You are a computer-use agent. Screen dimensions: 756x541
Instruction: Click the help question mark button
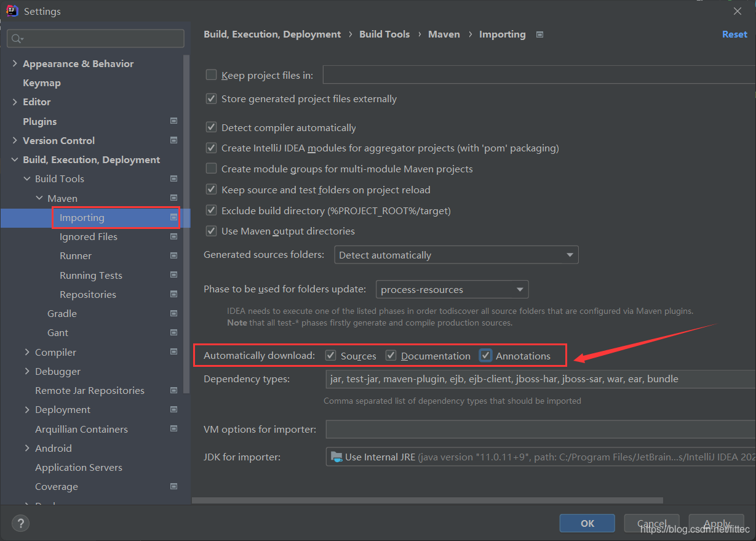(20, 524)
